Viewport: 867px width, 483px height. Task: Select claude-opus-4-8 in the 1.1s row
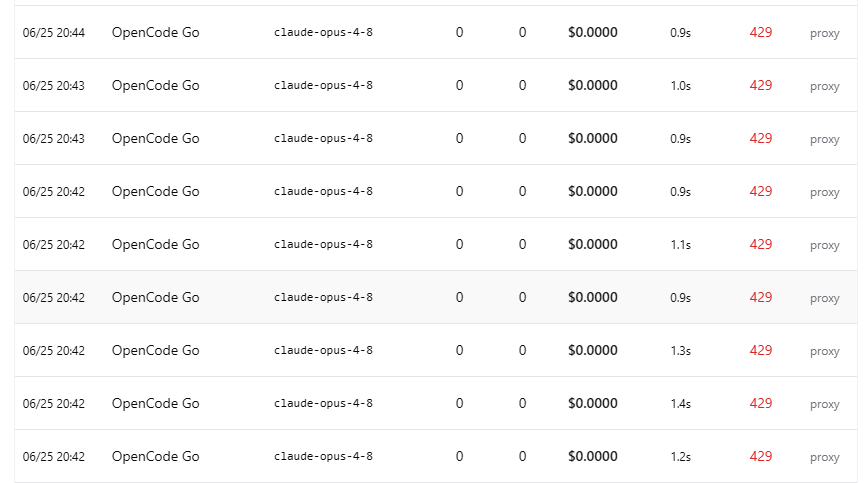point(323,244)
